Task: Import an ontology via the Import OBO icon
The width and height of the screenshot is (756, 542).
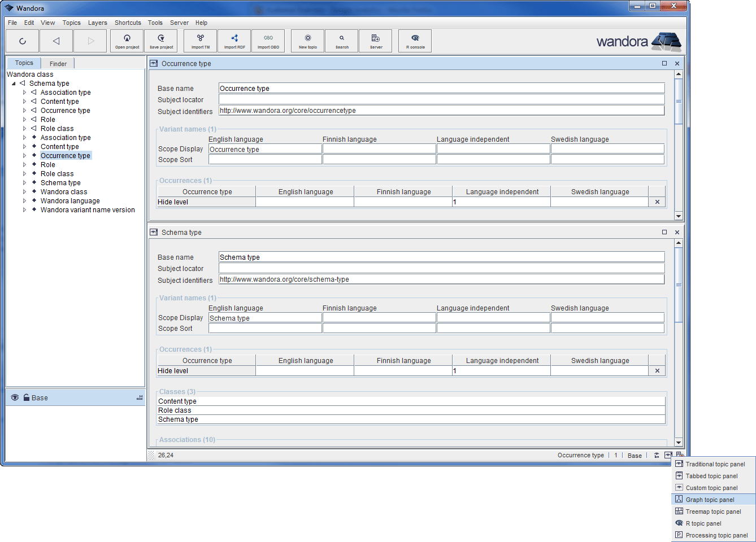Action: pos(268,41)
